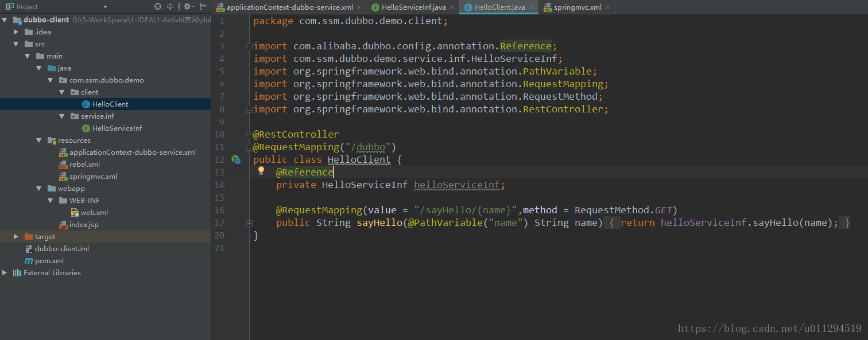Close the applicationContext-dubbo-service.xml tab
This screenshot has width=868, height=340.
pos(359,7)
